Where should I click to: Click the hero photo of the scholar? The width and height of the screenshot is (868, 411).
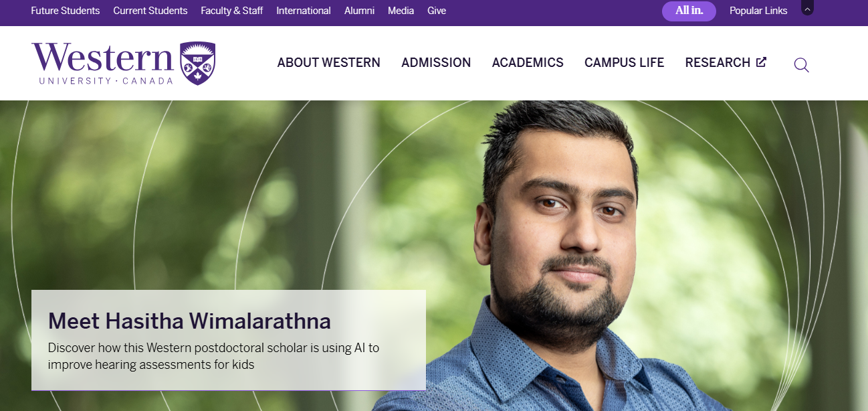coord(568,254)
